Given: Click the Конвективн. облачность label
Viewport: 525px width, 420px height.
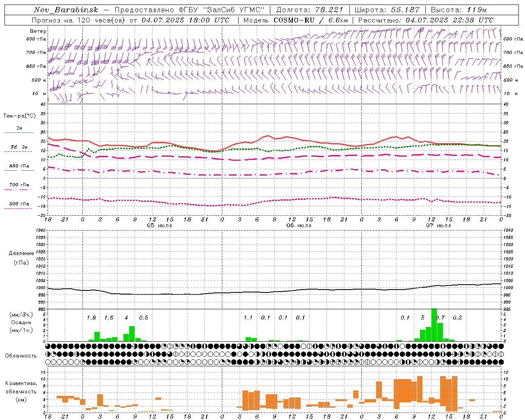Looking at the screenshot, I should 21,388.
